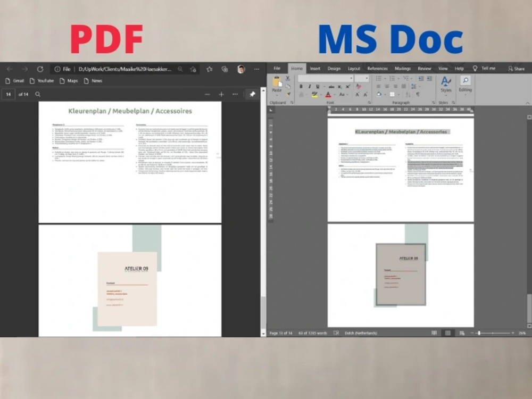Apply italic formatting from the ribbon
This screenshot has height=399, width=532.
pos(310,86)
